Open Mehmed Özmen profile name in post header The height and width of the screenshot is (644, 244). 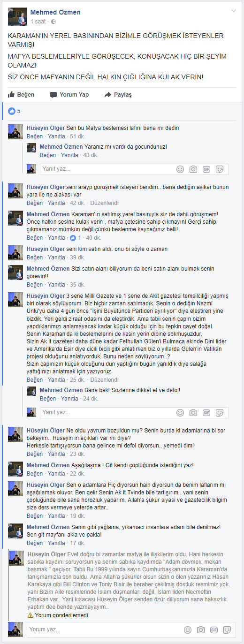pyautogui.click(x=55, y=12)
